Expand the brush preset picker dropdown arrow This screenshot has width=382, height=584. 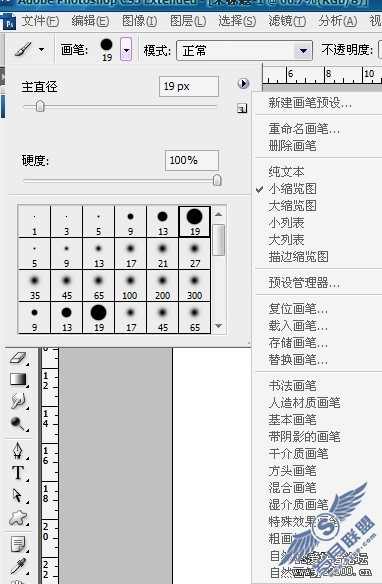(x=127, y=49)
